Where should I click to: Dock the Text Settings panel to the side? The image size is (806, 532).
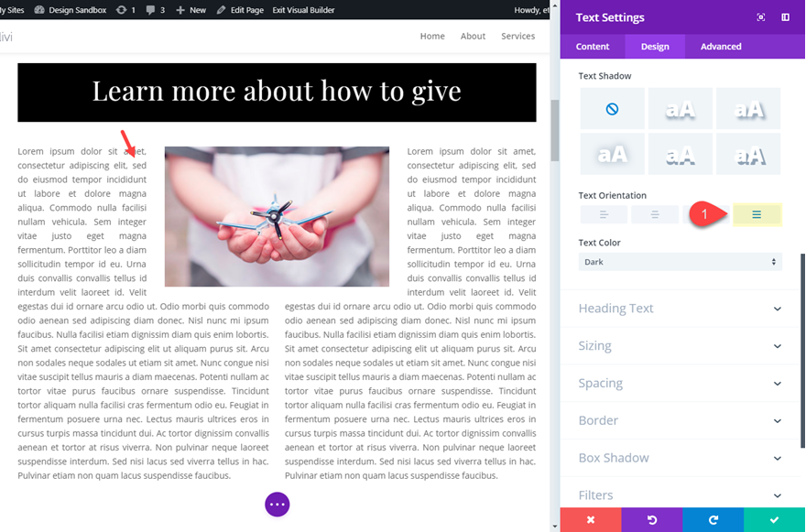(x=785, y=17)
